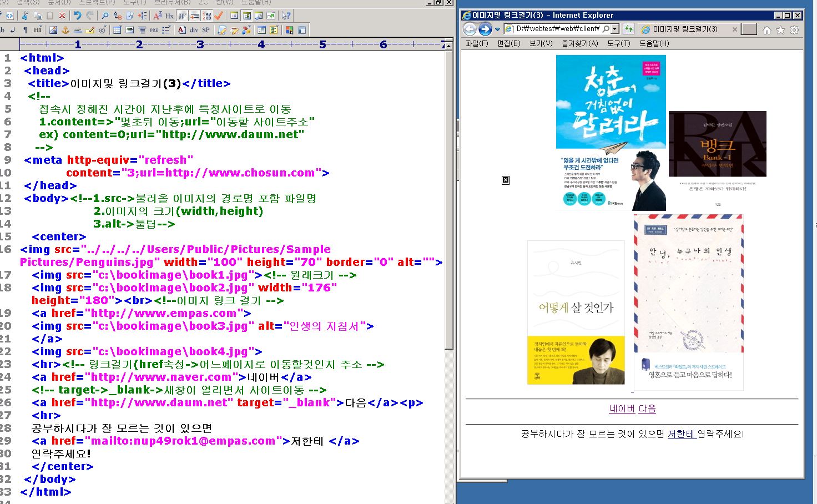Open the Find in Files icon

(x=129, y=16)
